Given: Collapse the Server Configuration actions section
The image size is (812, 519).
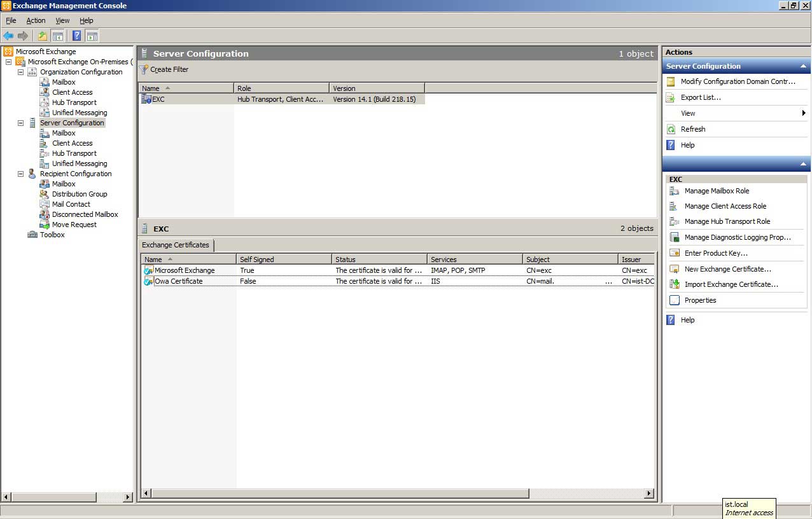Looking at the screenshot, I should click(803, 66).
